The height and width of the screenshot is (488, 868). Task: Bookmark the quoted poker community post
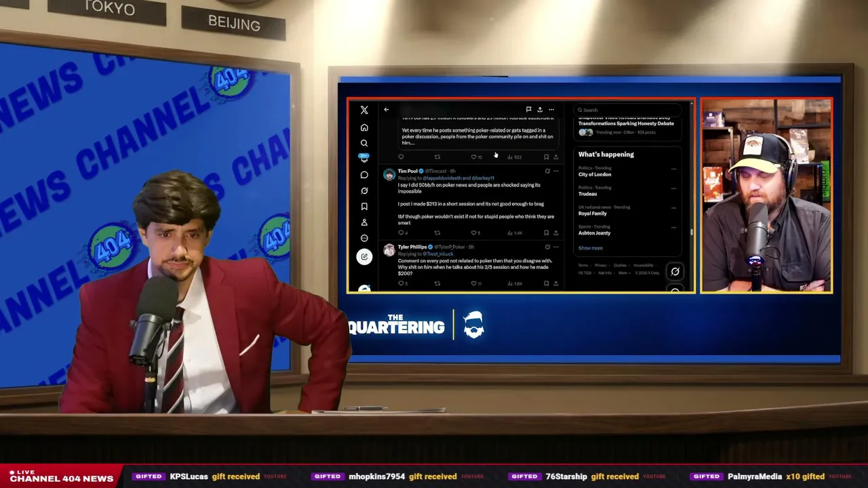pyautogui.click(x=546, y=157)
